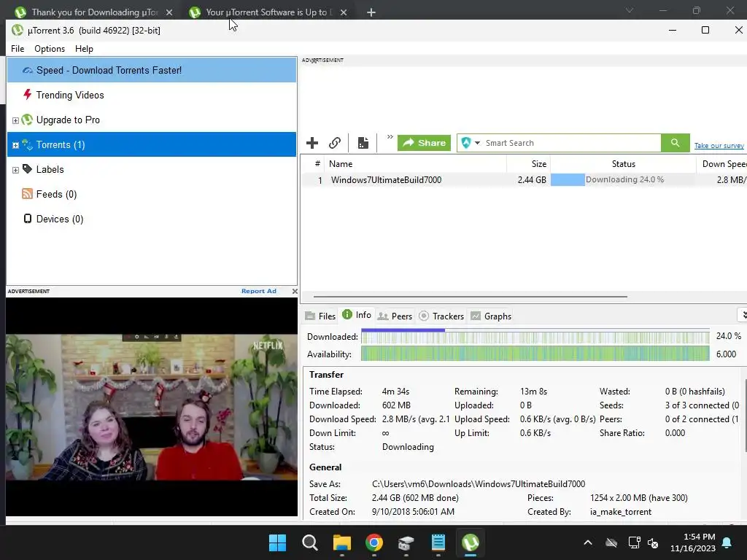This screenshot has height=560, width=747.
Task: Click the green search magnifier button
Action: click(x=675, y=143)
